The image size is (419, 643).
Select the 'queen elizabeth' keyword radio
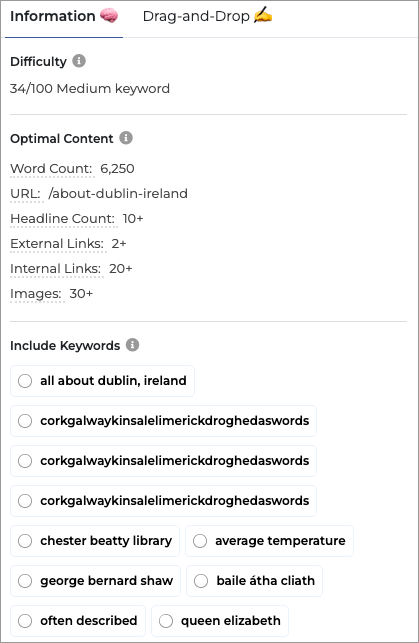coord(166,621)
